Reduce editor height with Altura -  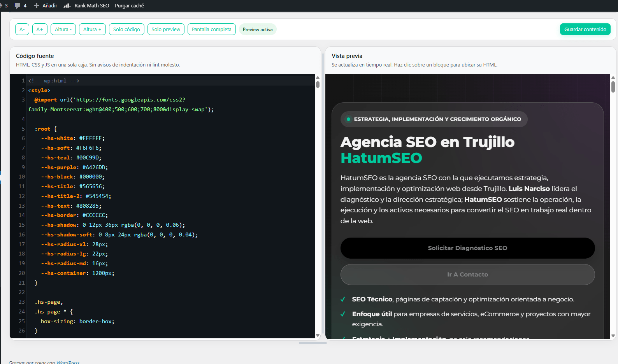(x=63, y=29)
